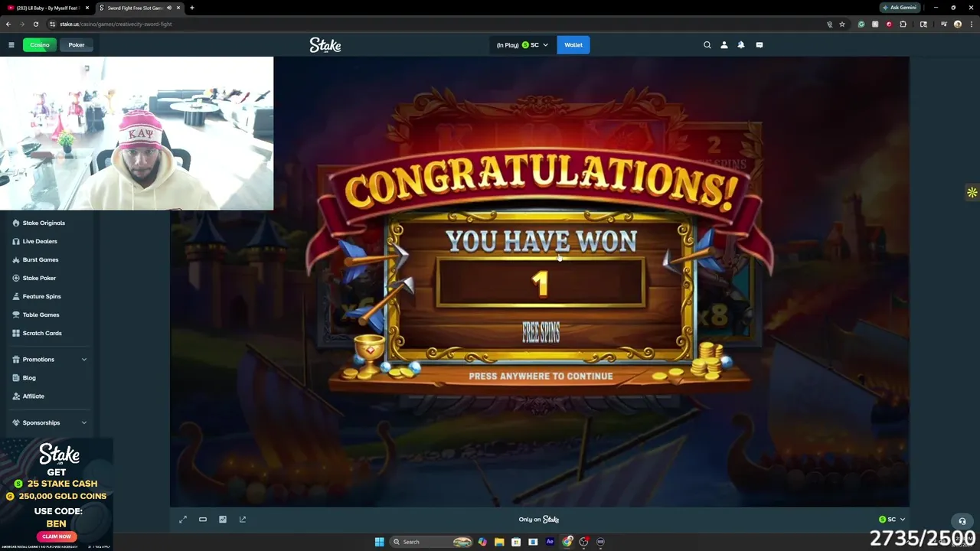The width and height of the screenshot is (980, 551).
Task: Switch to Lil Baby YouTube tab
Action: (47, 8)
